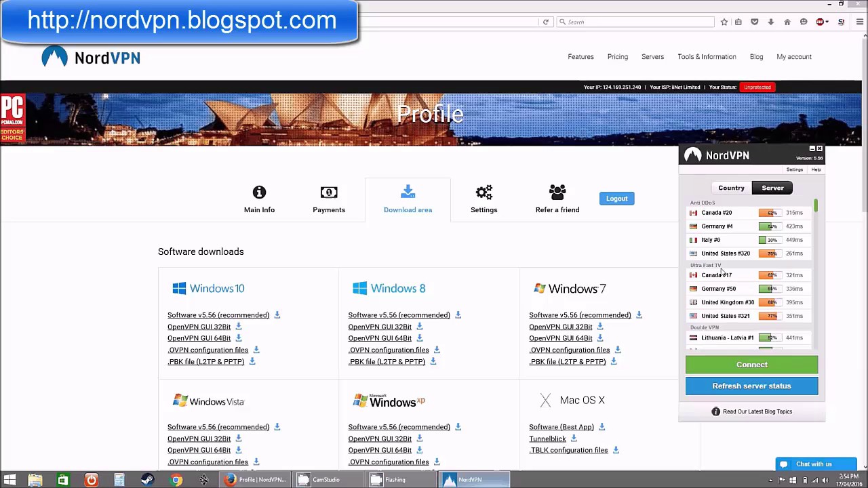Click the NordVPN website logo
Image resolution: width=868 pixels, height=488 pixels.
point(91,57)
